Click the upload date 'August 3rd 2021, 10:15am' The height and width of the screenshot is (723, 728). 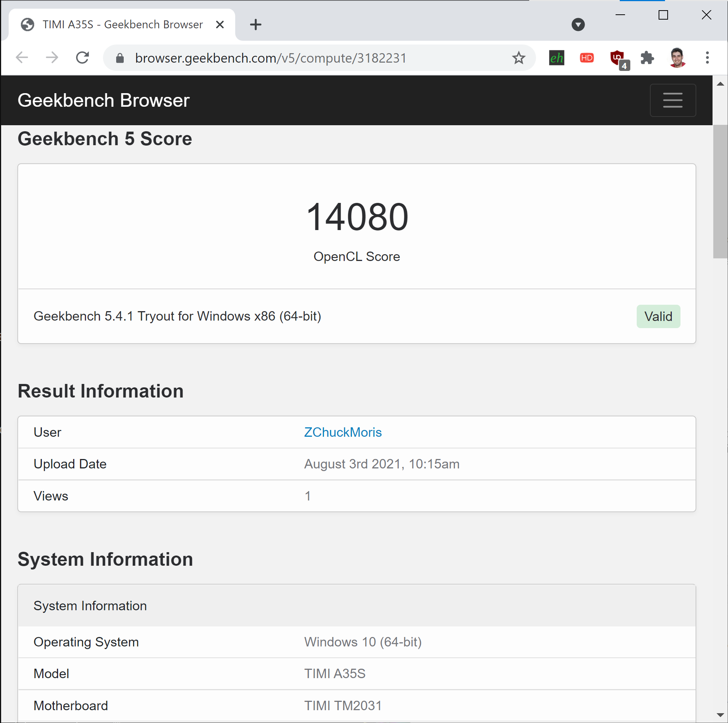382,464
